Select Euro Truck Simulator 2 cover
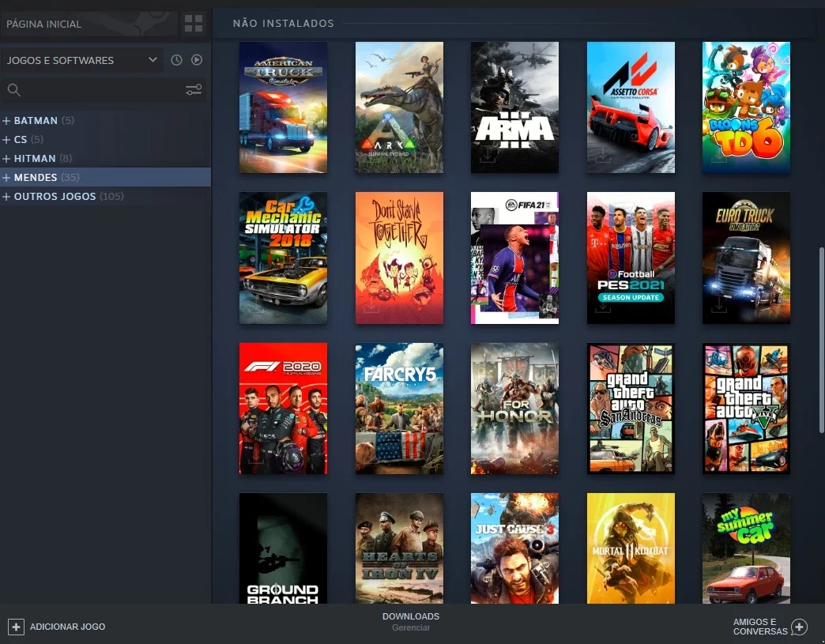This screenshot has height=644, width=825. 746,258
